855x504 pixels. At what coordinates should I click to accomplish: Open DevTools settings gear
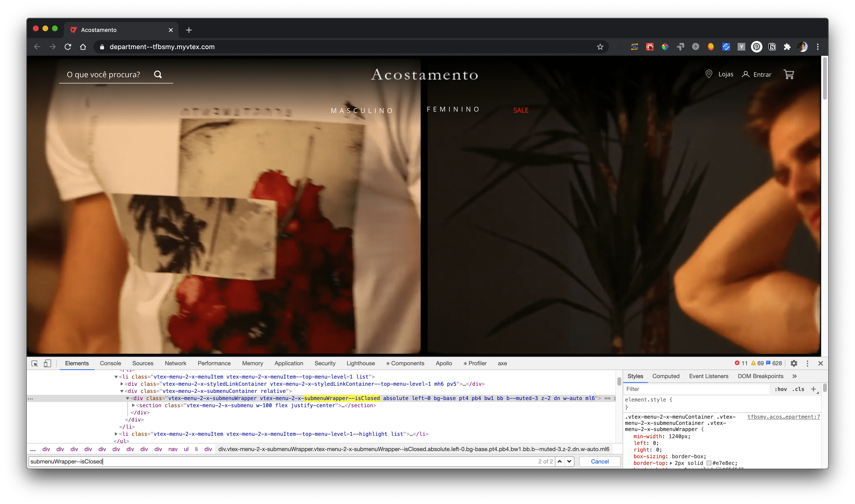(793, 363)
